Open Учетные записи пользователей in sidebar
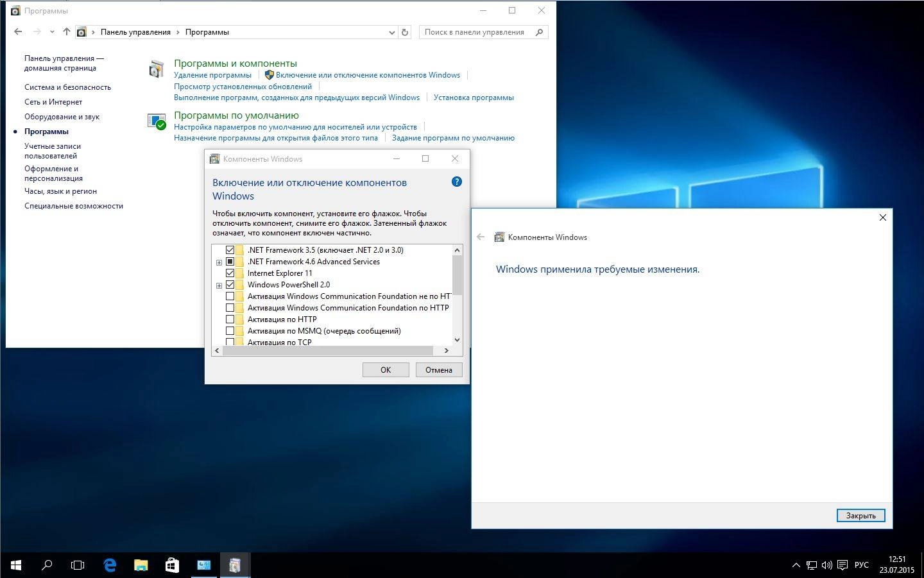The image size is (924, 578). point(53,151)
